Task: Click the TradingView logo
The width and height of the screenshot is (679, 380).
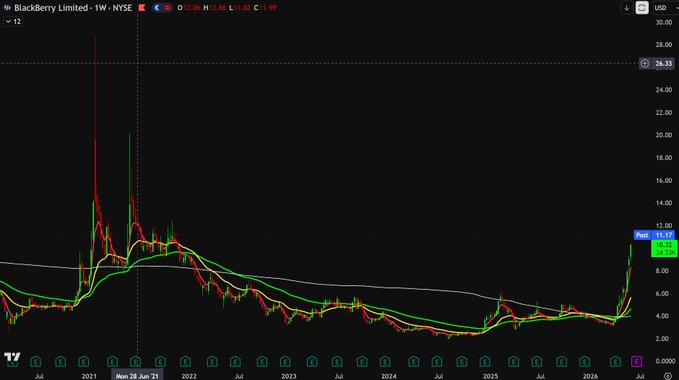Action: point(12,357)
